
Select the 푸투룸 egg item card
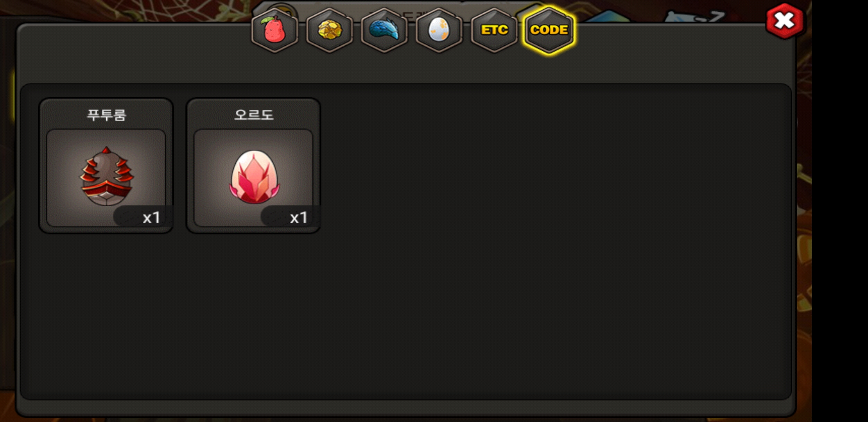coord(106,166)
